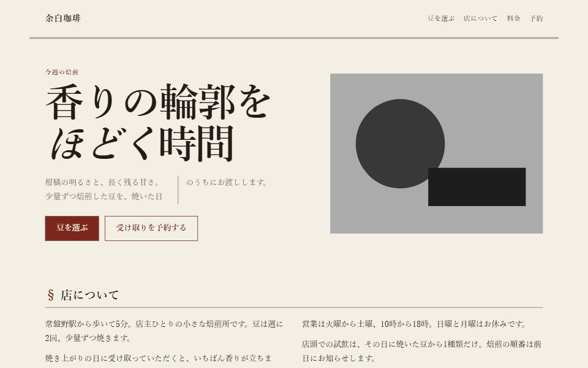
Task: Click text 柑橘の明るさと、長く残る甘さ。
Action: [103, 183]
